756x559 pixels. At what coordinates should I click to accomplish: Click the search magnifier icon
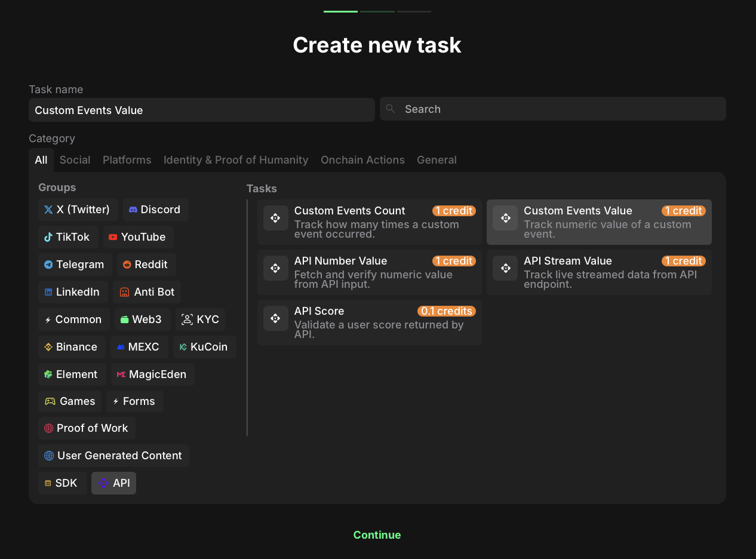[x=391, y=109]
